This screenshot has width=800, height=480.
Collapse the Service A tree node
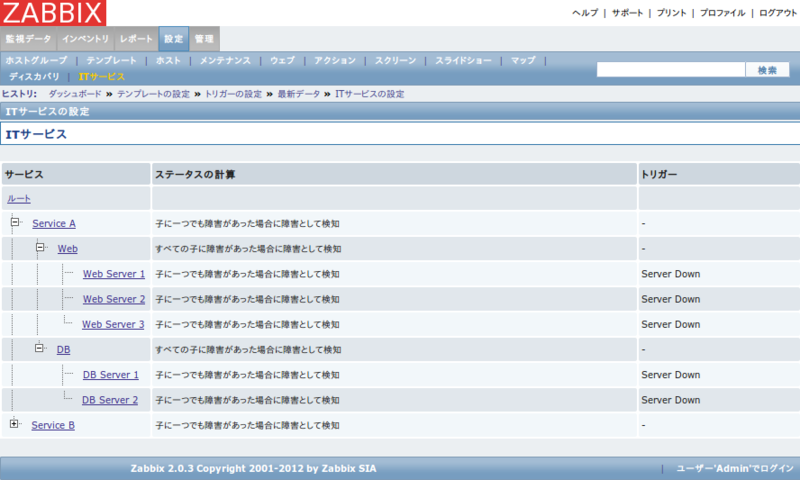tap(15, 222)
